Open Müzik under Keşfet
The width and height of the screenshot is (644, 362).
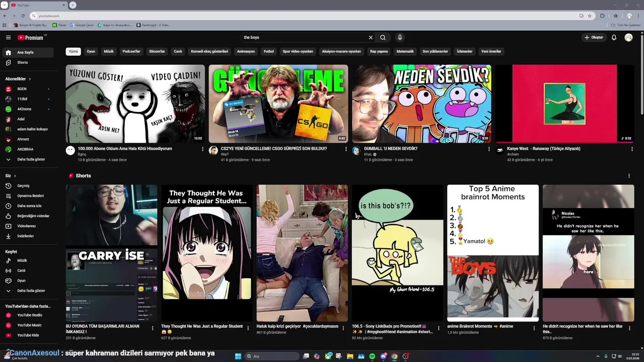(29, 261)
